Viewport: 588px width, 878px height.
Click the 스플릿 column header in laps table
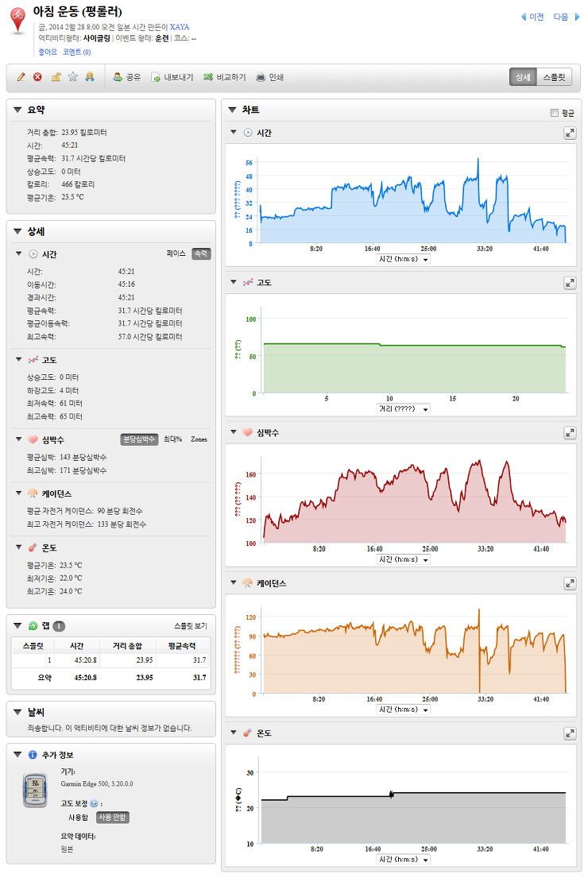click(x=33, y=646)
